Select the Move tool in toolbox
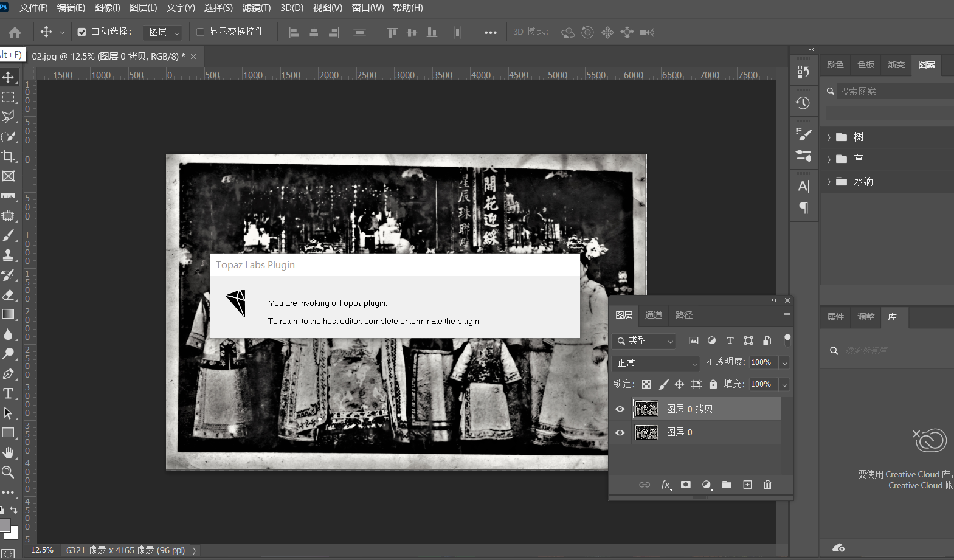The width and height of the screenshot is (954, 560). coord(9,77)
